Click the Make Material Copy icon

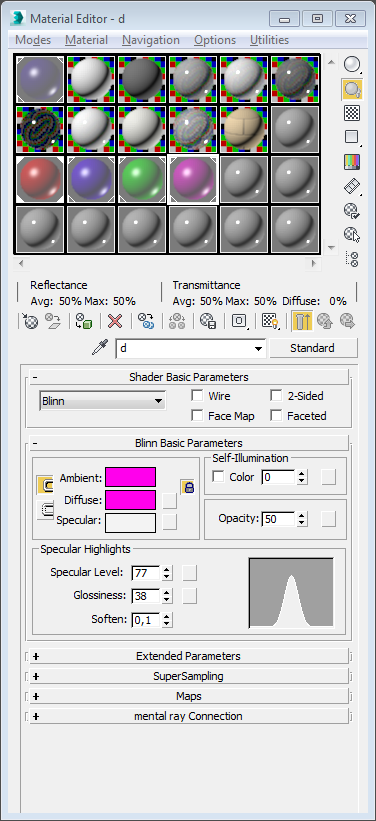pyautogui.click(x=146, y=321)
